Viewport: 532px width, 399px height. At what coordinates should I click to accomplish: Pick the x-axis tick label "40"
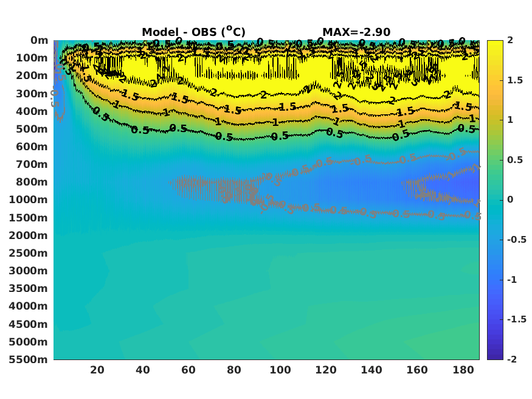[143, 369]
